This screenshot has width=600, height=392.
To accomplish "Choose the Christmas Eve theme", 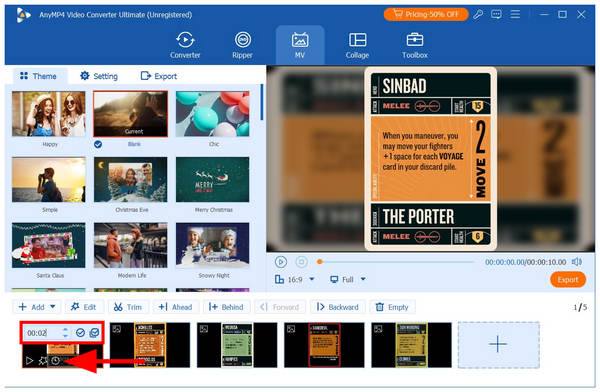I will point(130,180).
